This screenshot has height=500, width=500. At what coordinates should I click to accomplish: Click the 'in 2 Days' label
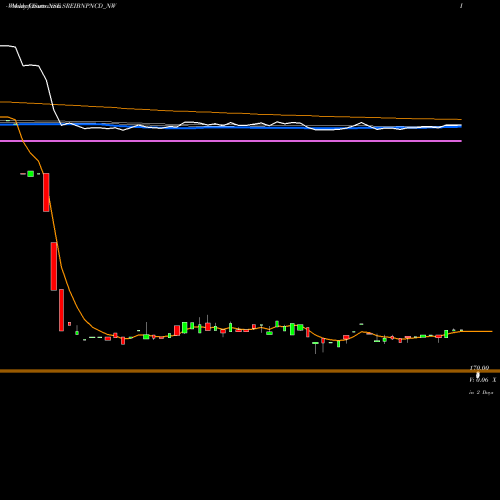tap(481, 392)
